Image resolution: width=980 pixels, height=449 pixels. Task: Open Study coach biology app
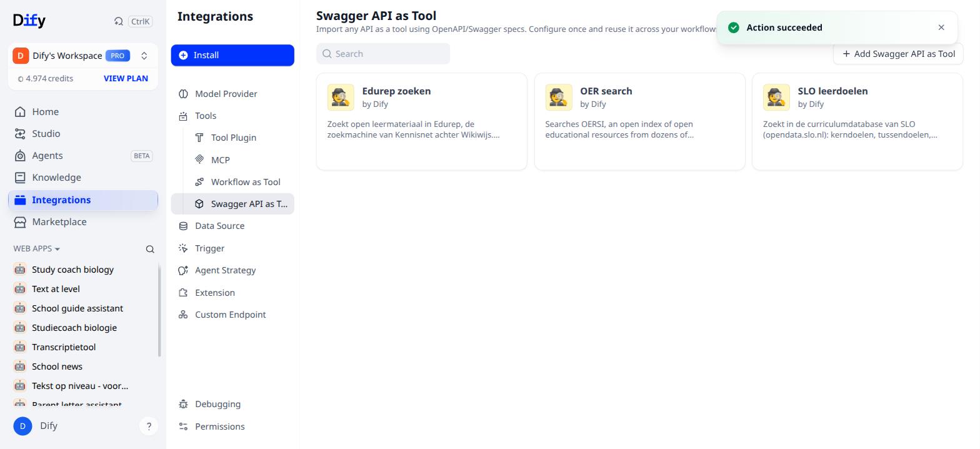tap(72, 270)
